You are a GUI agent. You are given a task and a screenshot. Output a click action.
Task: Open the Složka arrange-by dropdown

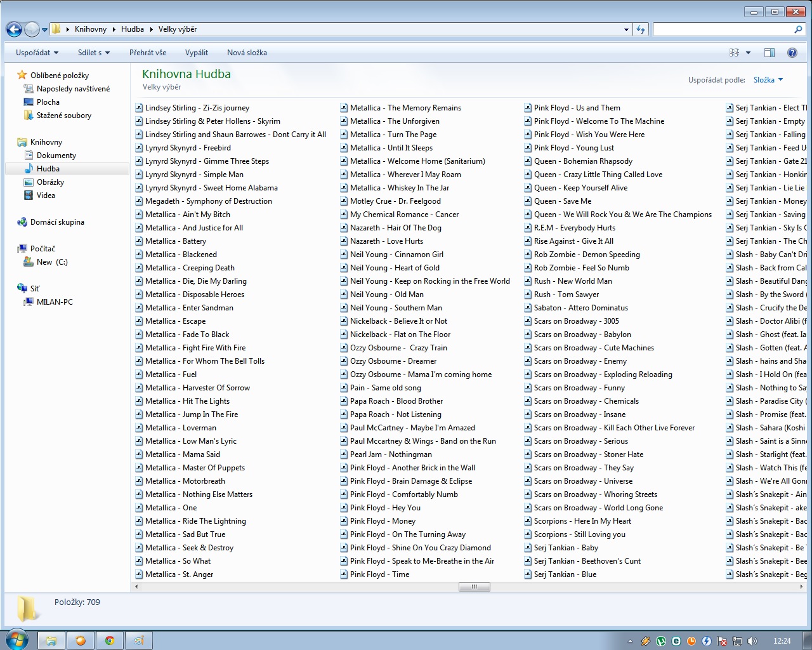(768, 80)
